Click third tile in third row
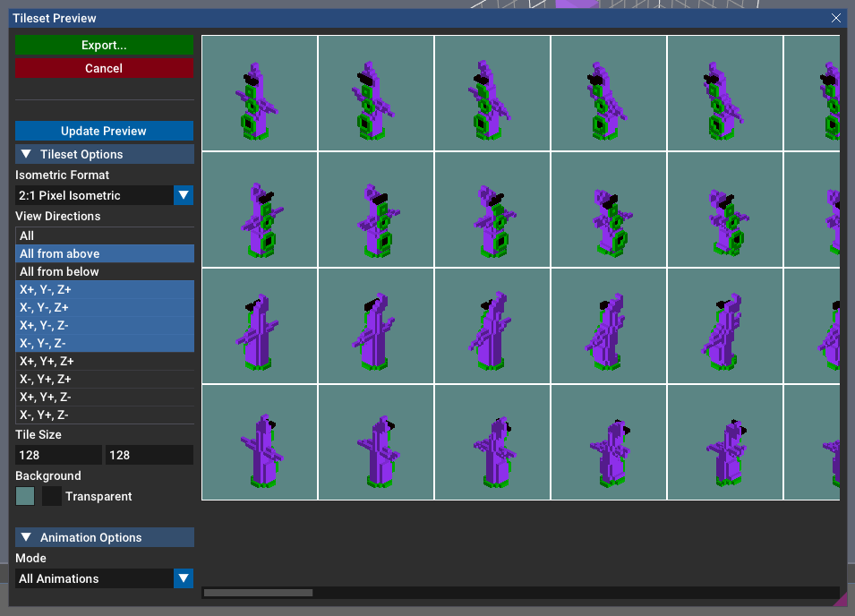The height and width of the screenshot is (616, 855). point(492,326)
